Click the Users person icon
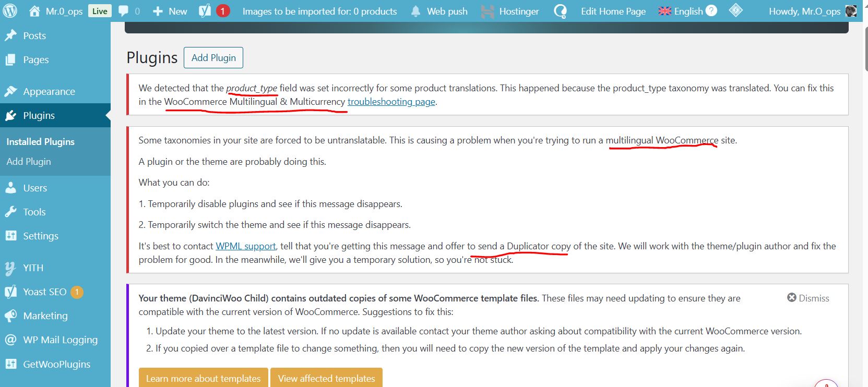The height and width of the screenshot is (387, 868). (10, 188)
